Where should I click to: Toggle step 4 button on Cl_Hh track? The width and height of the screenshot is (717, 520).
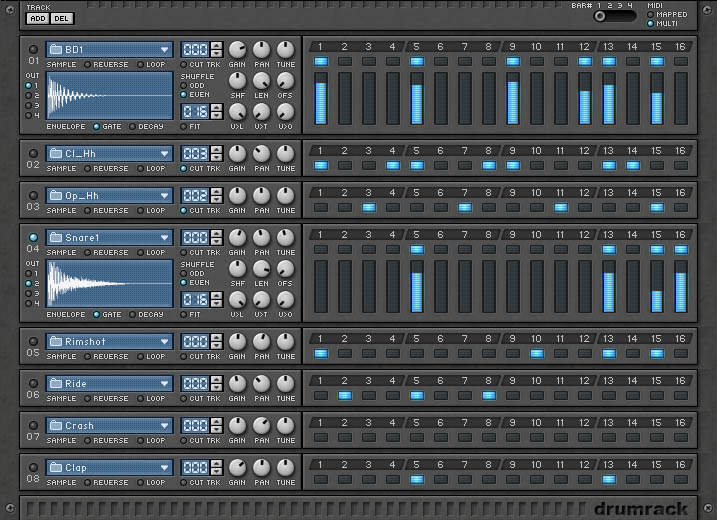[x=393, y=166]
